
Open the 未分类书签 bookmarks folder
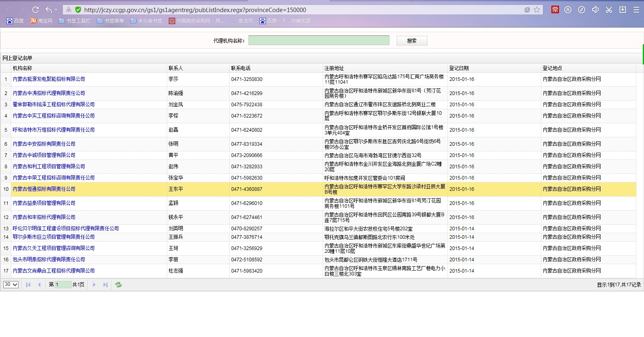point(146,21)
